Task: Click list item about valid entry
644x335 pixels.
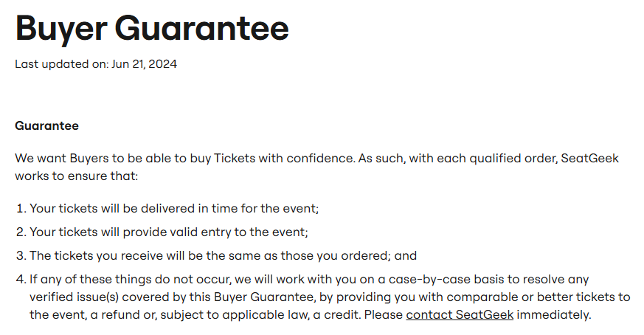Action: 168,232
